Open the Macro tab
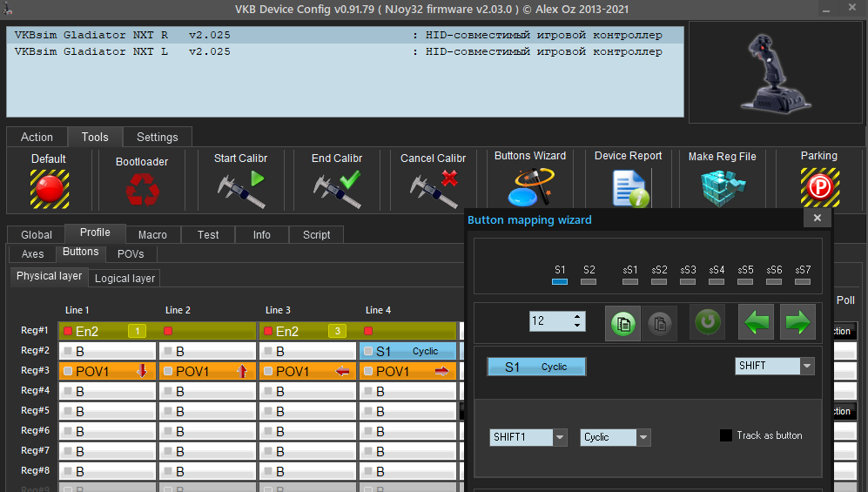 152,234
